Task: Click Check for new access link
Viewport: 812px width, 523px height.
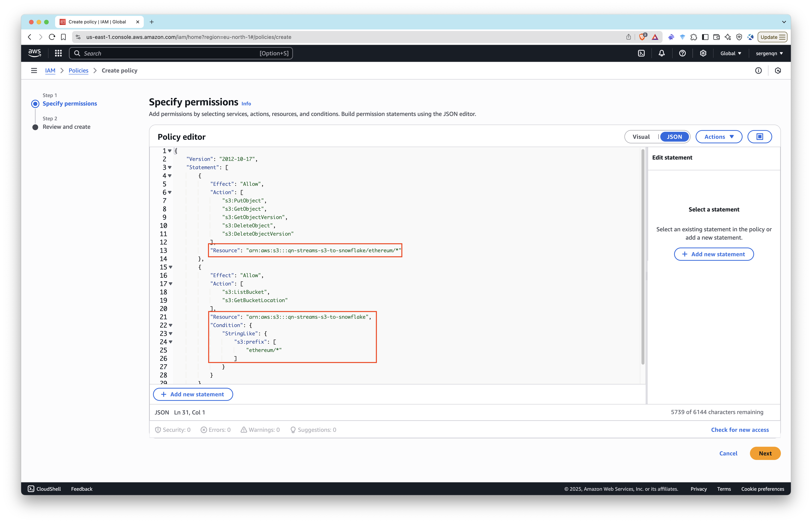Action: [x=739, y=430]
